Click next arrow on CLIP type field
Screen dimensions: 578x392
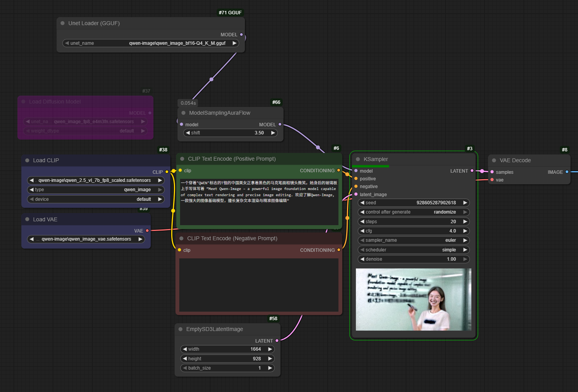click(160, 190)
